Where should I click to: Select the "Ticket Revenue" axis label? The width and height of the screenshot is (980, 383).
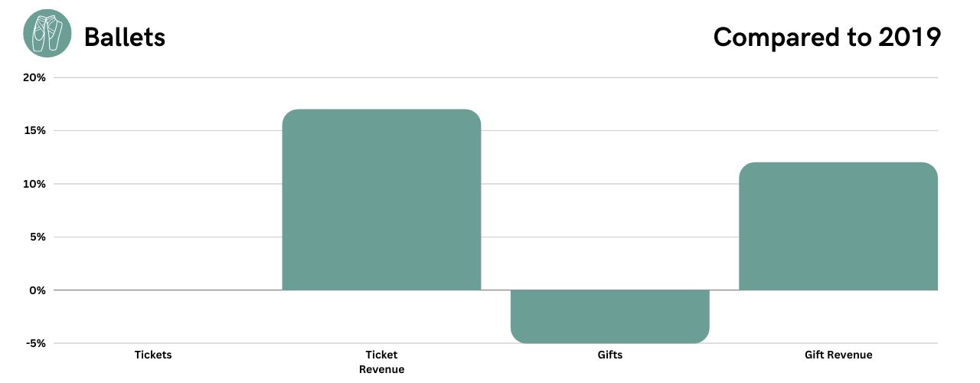tap(381, 362)
